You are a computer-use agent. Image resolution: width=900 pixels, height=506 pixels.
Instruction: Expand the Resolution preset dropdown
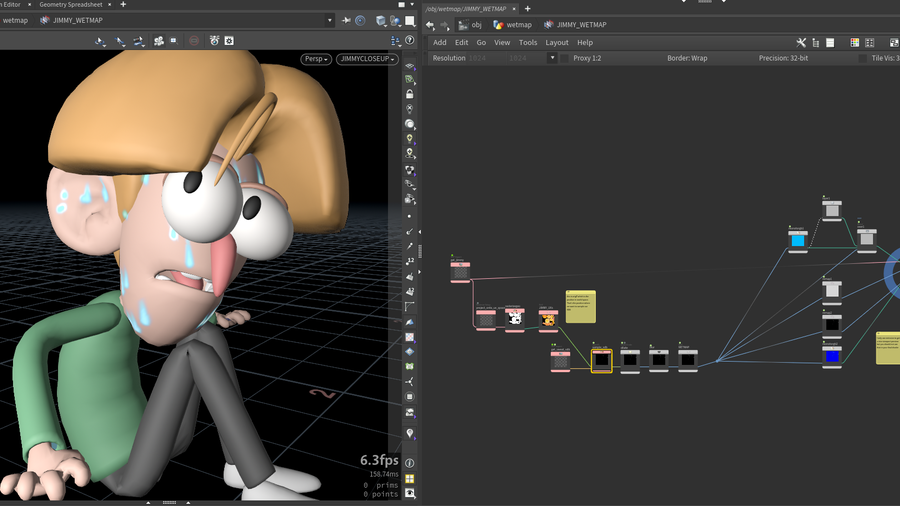pyautogui.click(x=551, y=58)
